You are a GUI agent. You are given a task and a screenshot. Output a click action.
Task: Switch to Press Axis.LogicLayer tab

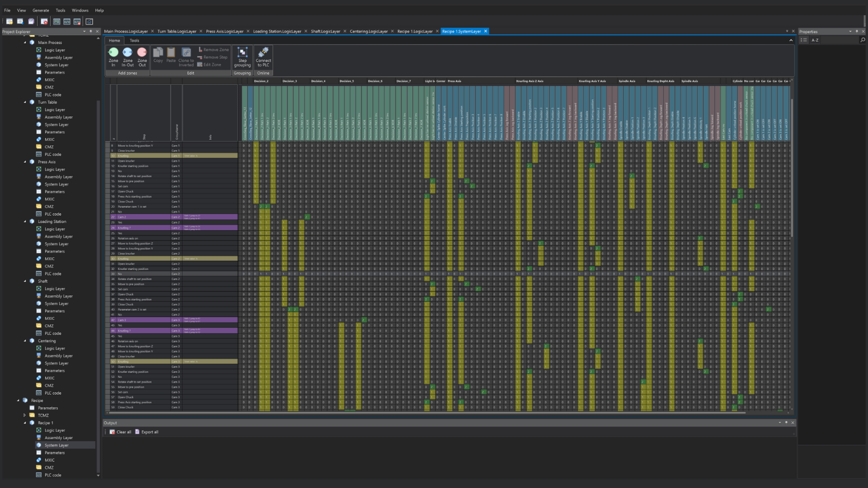pyautogui.click(x=224, y=31)
